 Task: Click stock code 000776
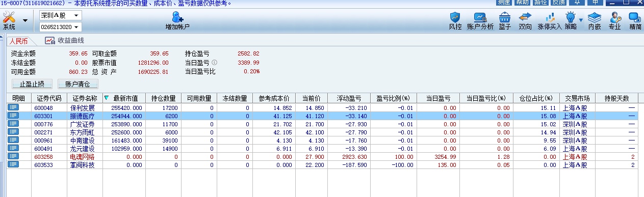click(x=43, y=124)
